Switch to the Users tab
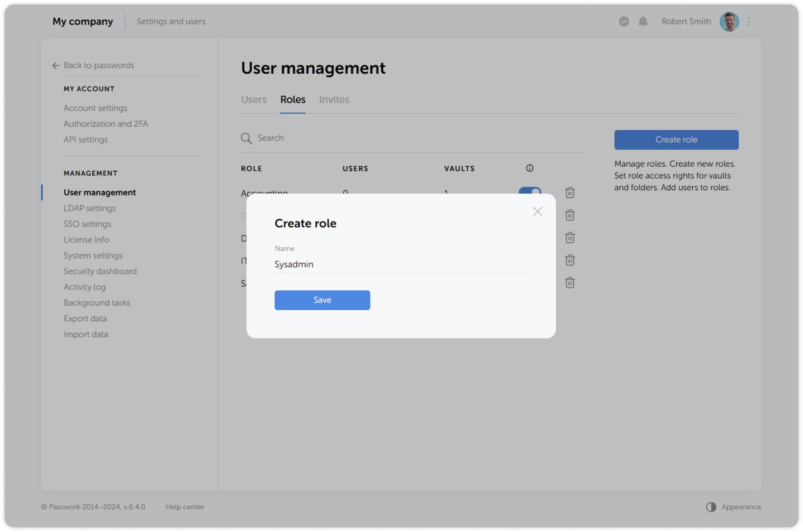Screen dimensions: 803x532 (x=254, y=99)
